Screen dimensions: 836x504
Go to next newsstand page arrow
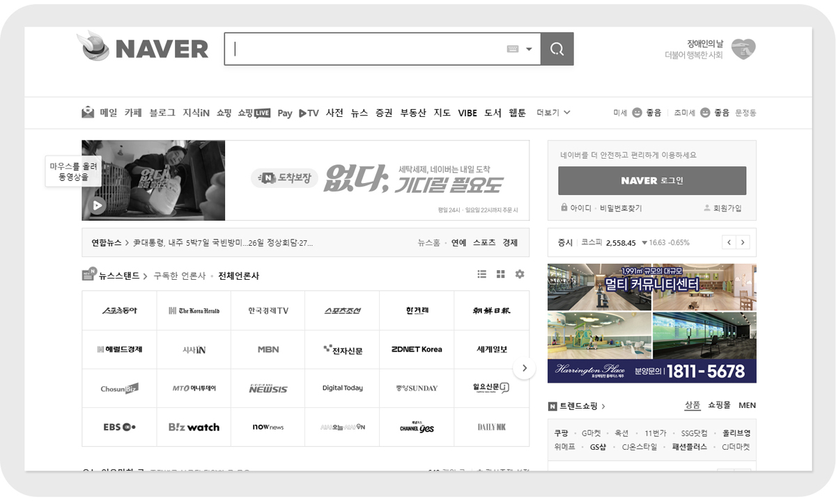coord(525,368)
